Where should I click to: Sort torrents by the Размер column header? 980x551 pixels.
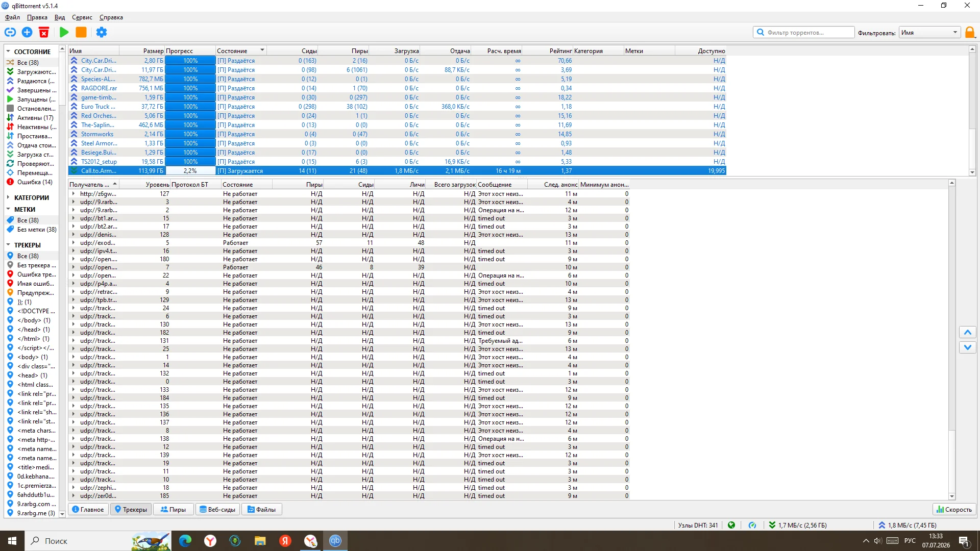tap(142, 51)
